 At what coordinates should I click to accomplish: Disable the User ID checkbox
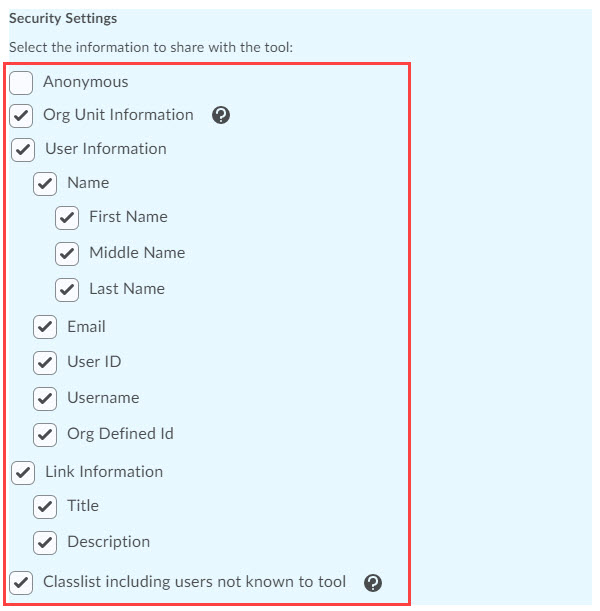[x=45, y=363]
